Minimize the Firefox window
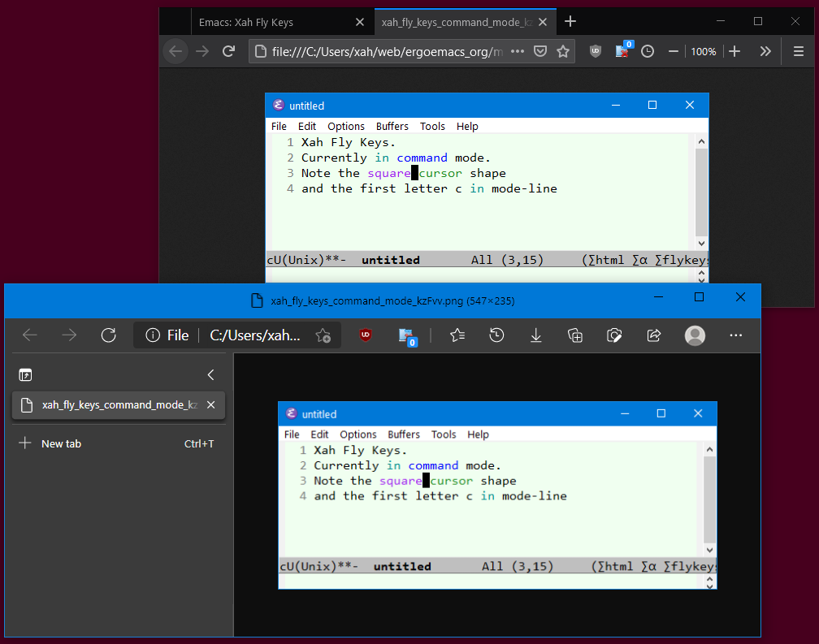 pyautogui.click(x=721, y=21)
